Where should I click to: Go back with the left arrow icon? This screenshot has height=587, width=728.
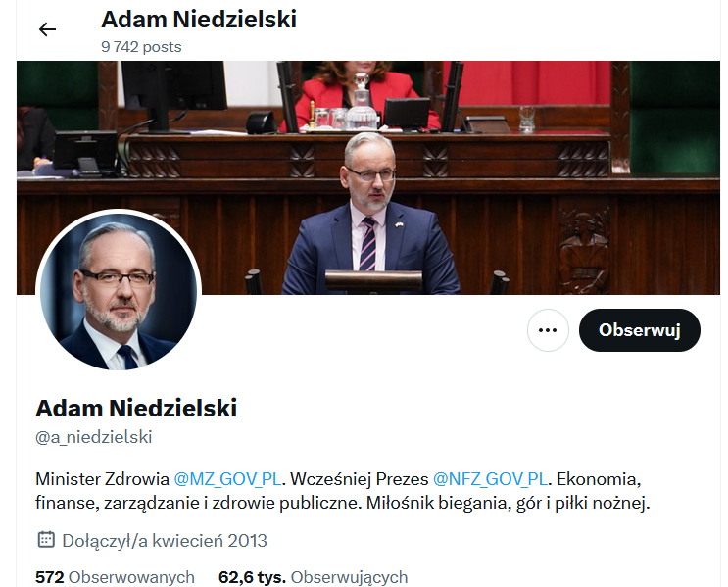click(x=47, y=29)
